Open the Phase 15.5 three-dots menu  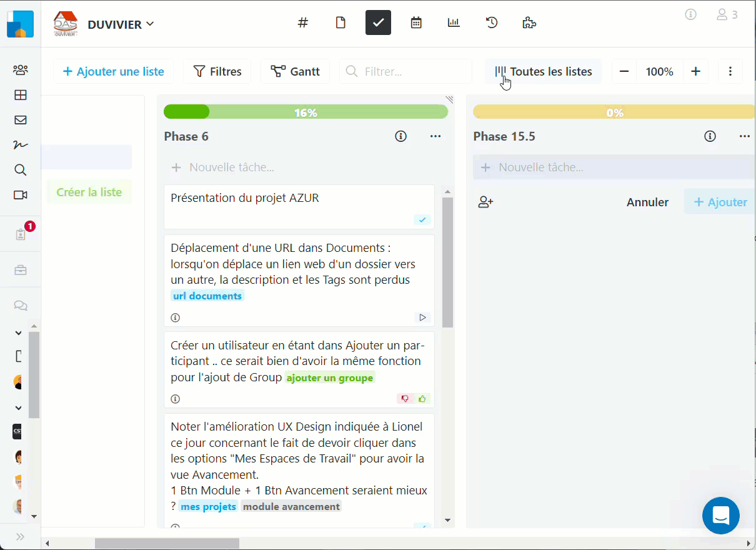coord(744,136)
